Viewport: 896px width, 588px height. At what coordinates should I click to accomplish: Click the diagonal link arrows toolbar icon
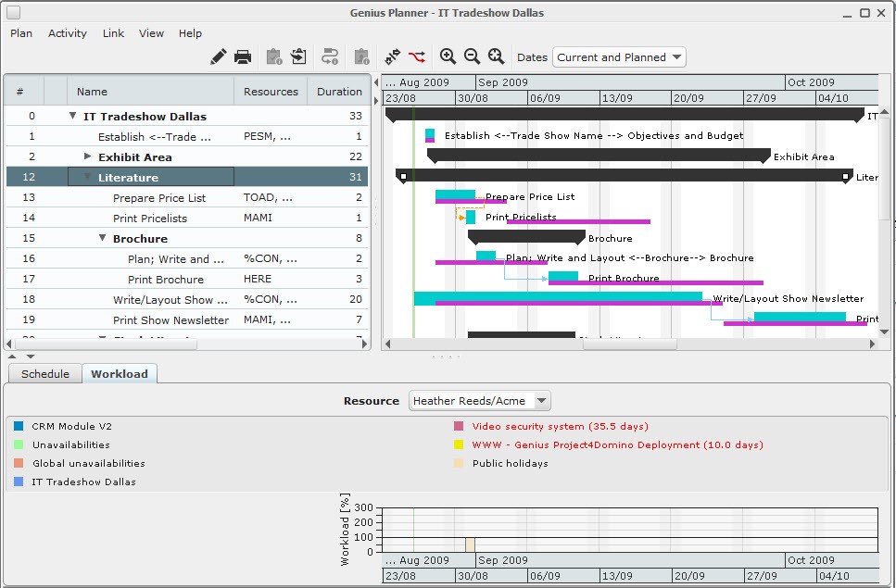coord(393,57)
